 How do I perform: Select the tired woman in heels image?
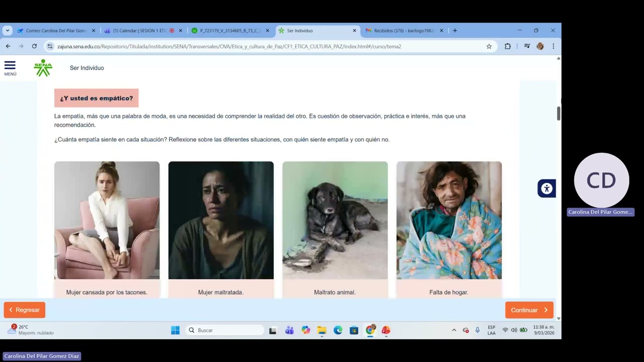point(107,220)
